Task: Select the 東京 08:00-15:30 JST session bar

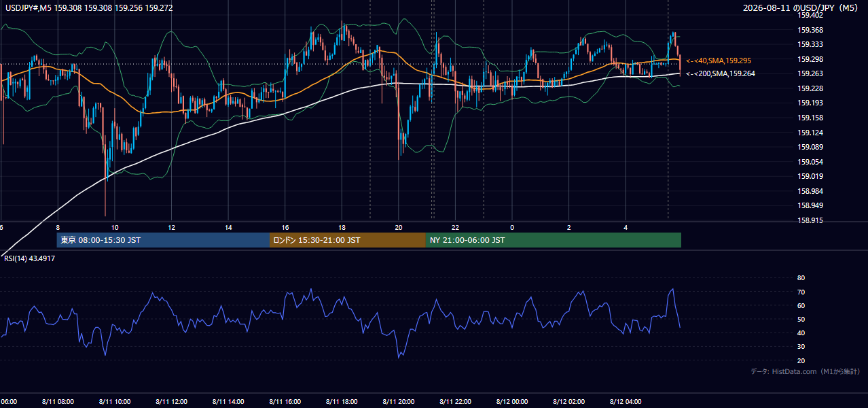Action: click(163, 240)
